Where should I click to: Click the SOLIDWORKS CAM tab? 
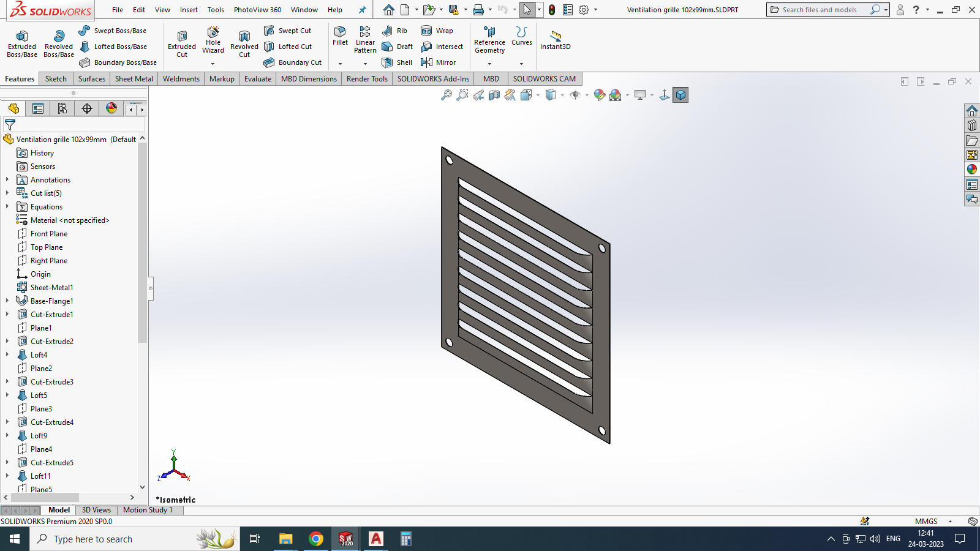(544, 78)
